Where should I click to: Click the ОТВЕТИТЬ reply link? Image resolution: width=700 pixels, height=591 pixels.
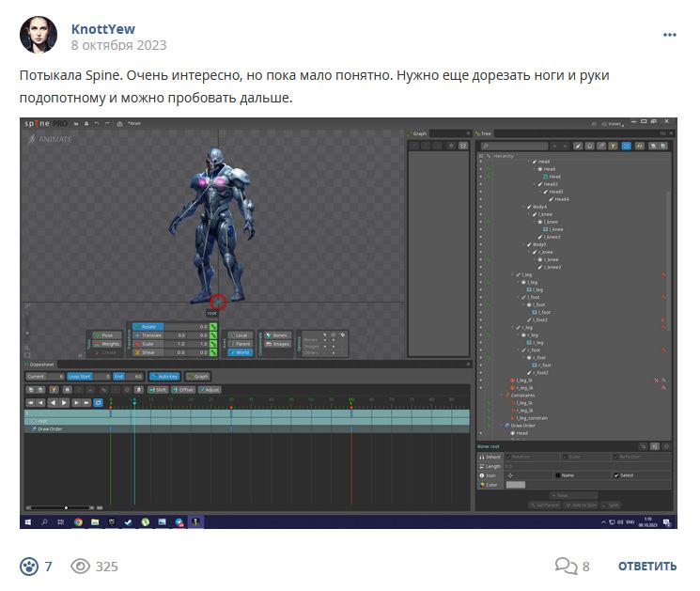click(646, 567)
